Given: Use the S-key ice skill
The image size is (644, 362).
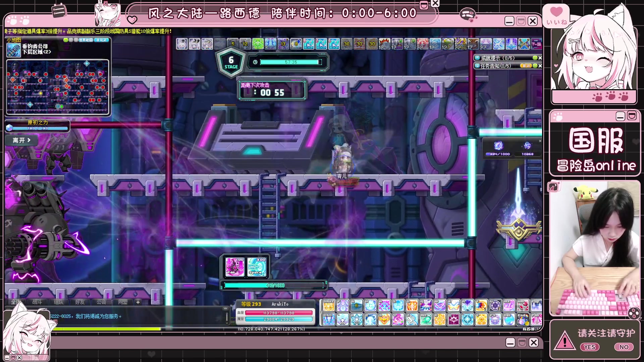Looking at the screenshot, I should click(398, 306).
